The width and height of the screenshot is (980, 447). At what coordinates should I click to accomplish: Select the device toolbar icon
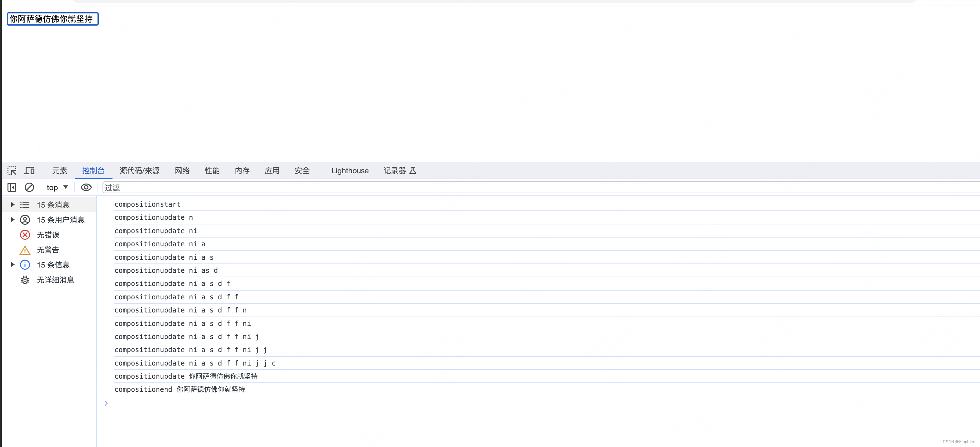(x=29, y=170)
